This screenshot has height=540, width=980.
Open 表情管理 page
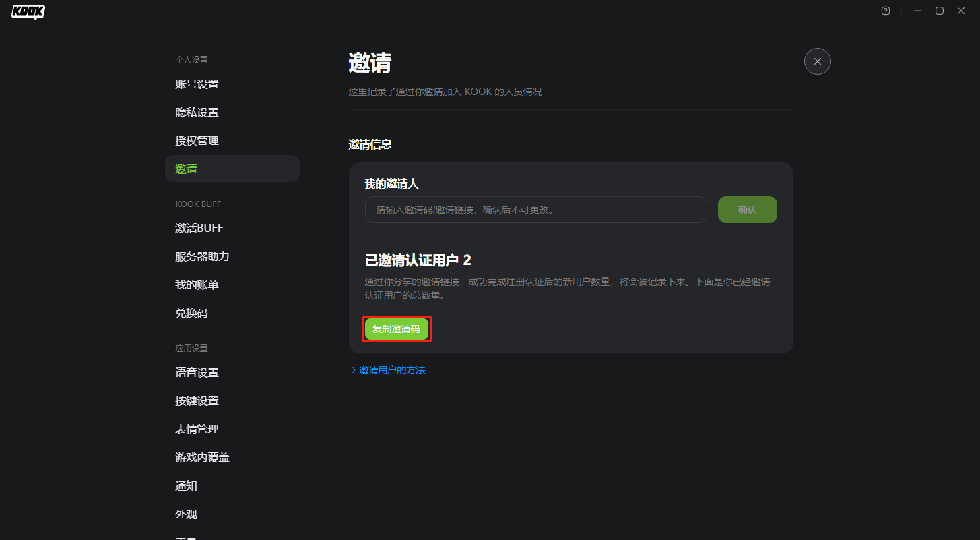coord(232,429)
